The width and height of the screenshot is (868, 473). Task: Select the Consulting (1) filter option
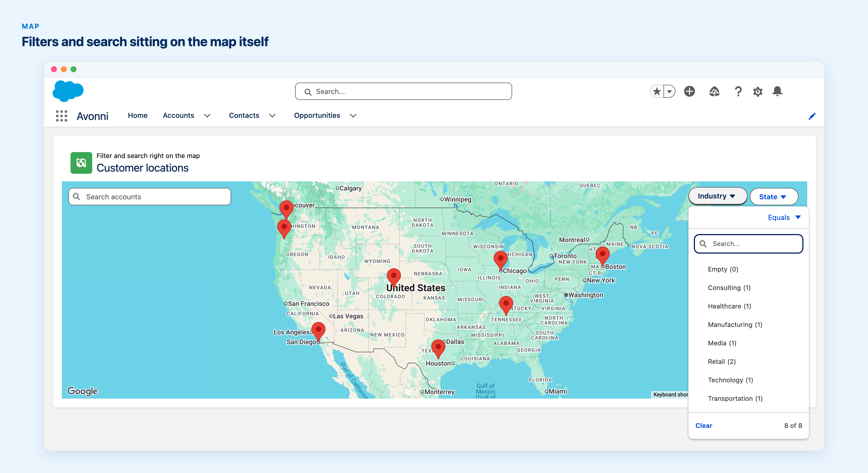748,288
